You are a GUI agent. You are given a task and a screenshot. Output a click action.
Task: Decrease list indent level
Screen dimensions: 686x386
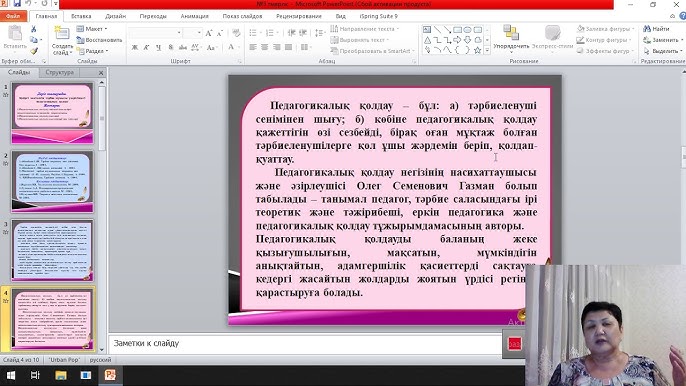pyautogui.click(x=291, y=33)
